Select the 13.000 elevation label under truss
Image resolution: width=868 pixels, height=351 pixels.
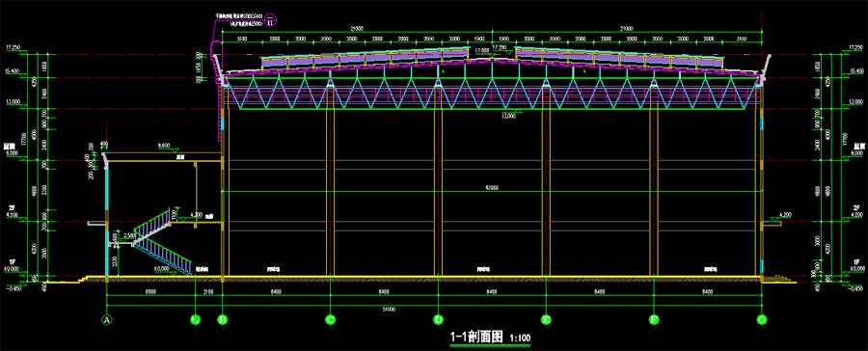click(508, 117)
